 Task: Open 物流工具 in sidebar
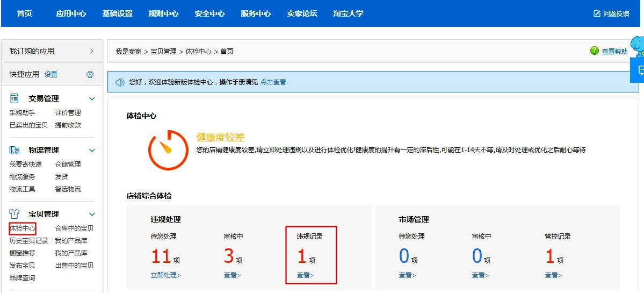point(22,189)
